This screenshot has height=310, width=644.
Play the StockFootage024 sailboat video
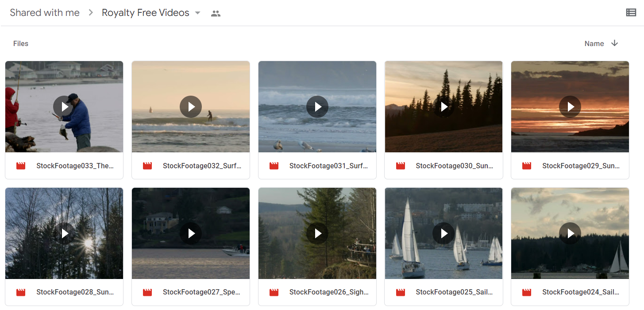[570, 233]
